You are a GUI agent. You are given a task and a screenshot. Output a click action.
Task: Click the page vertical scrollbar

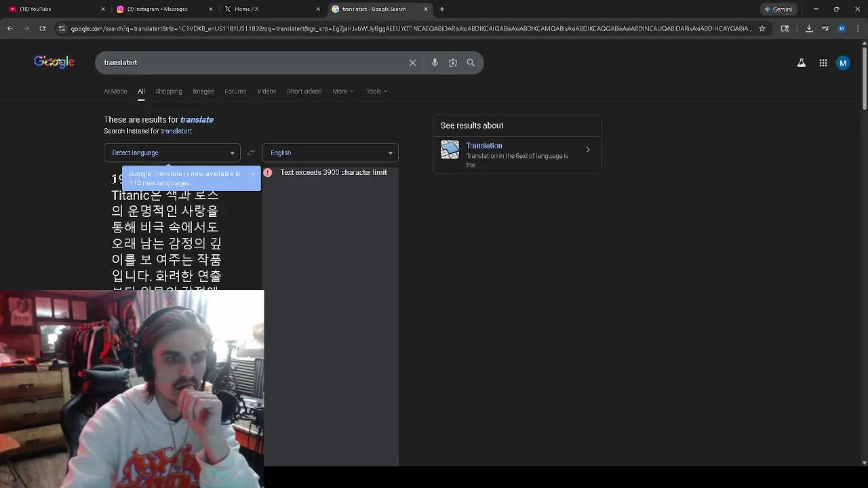click(864, 78)
